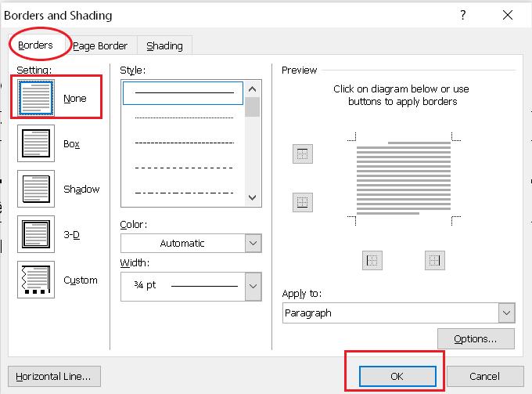Switch to the Borders tab

(36, 45)
